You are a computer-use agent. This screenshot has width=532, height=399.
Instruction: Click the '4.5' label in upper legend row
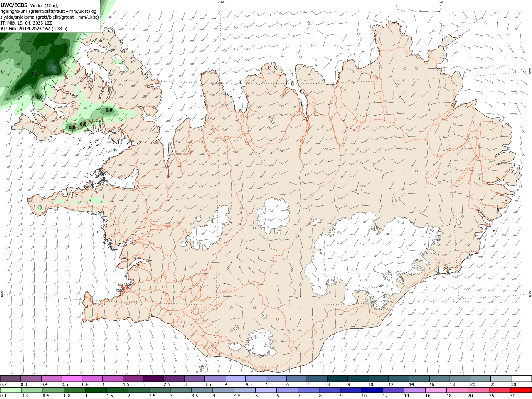pos(249,384)
